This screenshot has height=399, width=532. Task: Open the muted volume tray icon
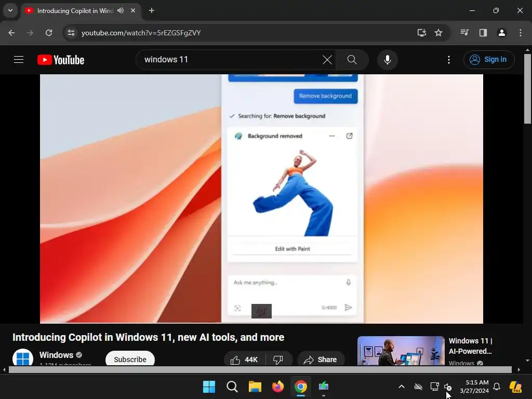coord(448,387)
